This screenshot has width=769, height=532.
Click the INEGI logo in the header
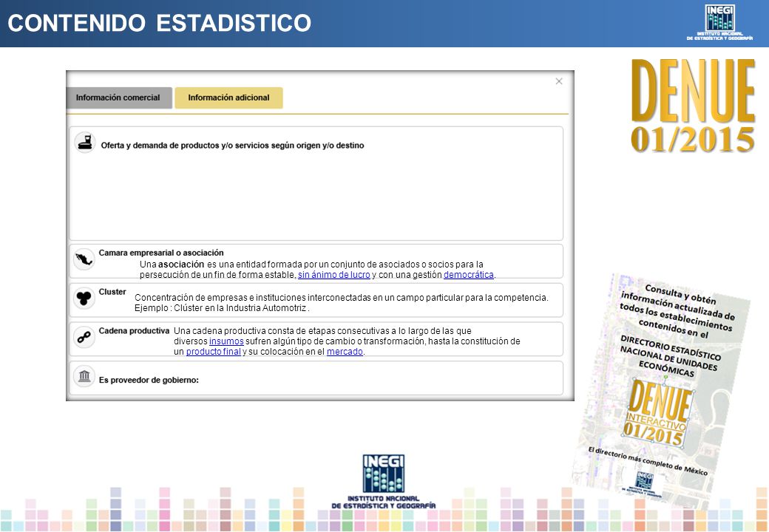pos(719,22)
